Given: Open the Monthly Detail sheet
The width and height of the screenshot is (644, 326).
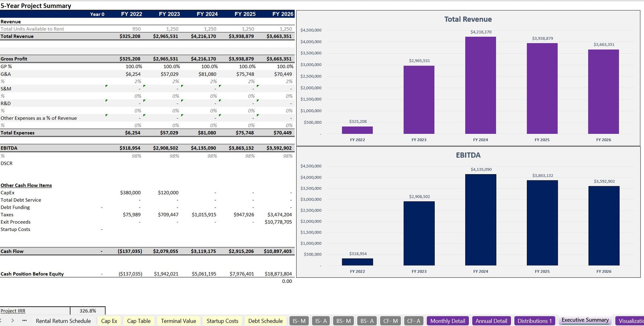Looking at the screenshot, I should [447, 321].
